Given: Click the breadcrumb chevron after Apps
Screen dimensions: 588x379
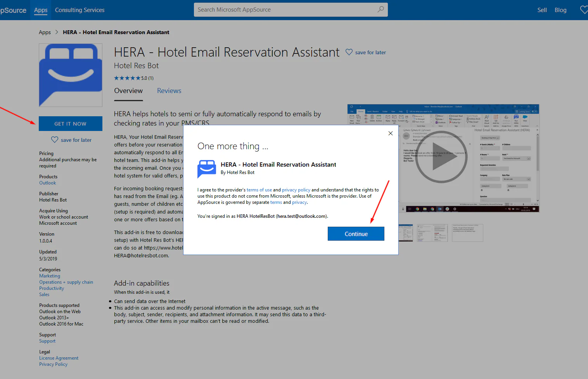Looking at the screenshot, I should [x=57, y=32].
